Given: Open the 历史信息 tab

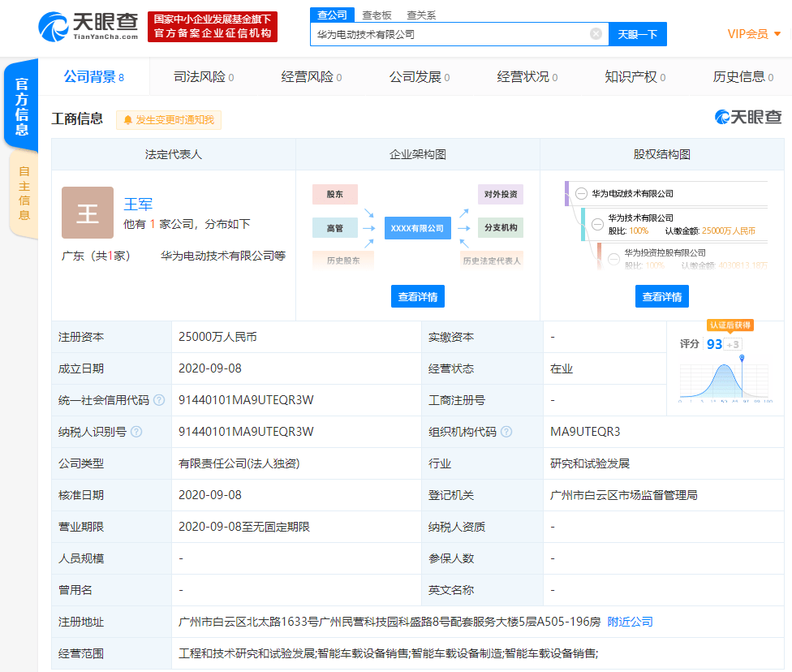Looking at the screenshot, I should click(743, 77).
